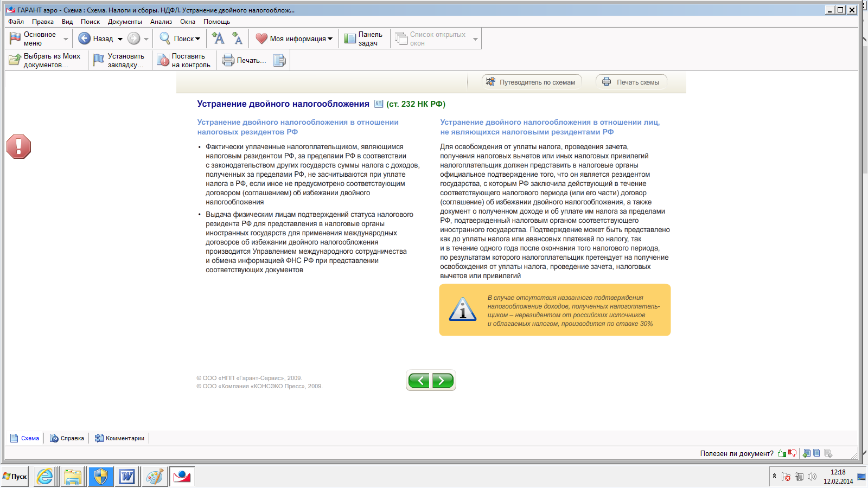Click the previous document icon in status bar
The width and height of the screenshot is (868, 488).
[x=807, y=453]
